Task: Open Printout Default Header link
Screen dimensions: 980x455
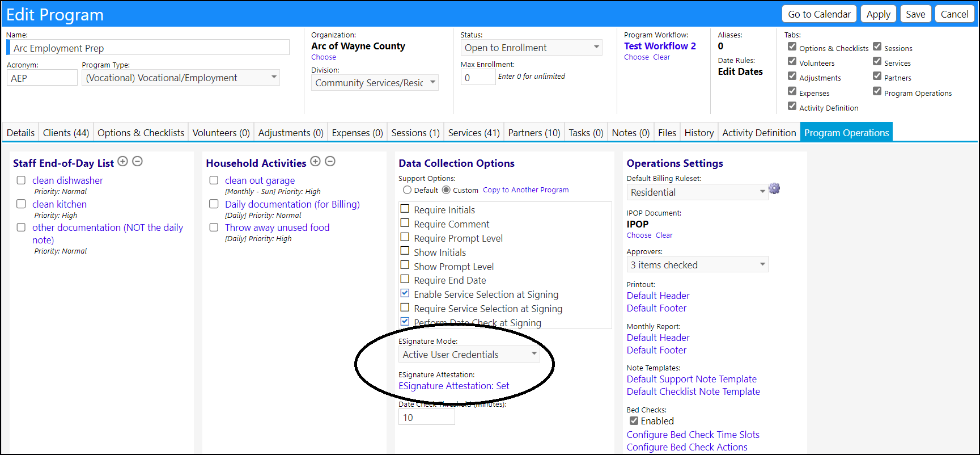Action: [x=658, y=296]
